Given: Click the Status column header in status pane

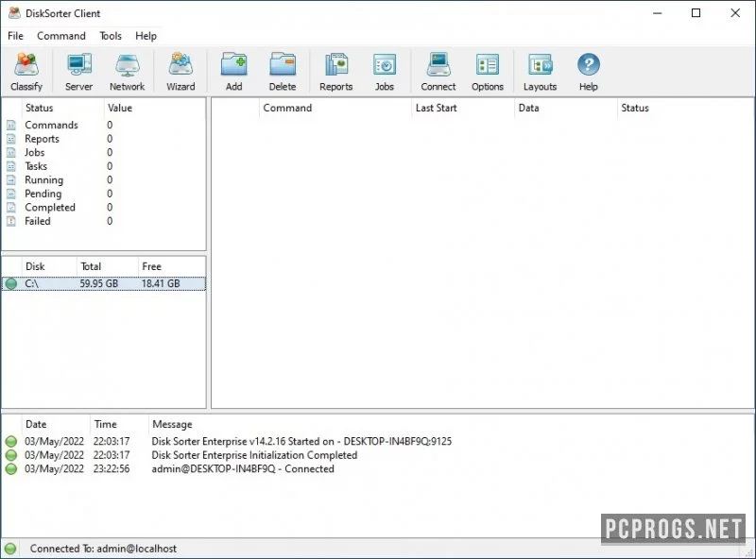Looking at the screenshot, I should tap(62, 108).
